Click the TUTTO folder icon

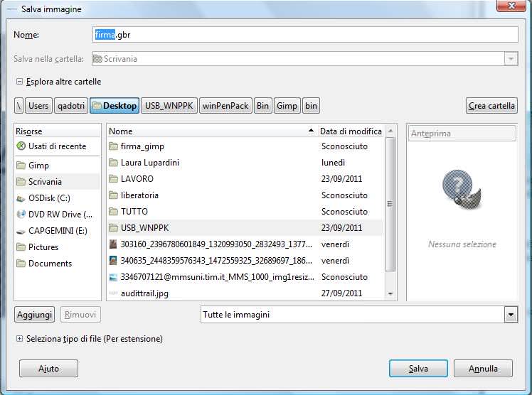coord(113,212)
